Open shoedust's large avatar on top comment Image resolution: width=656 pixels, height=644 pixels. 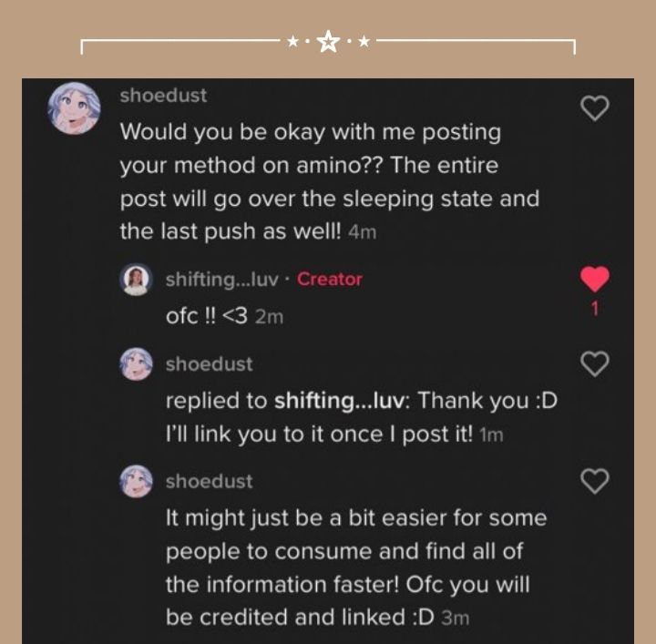click(x=74, y=107)
